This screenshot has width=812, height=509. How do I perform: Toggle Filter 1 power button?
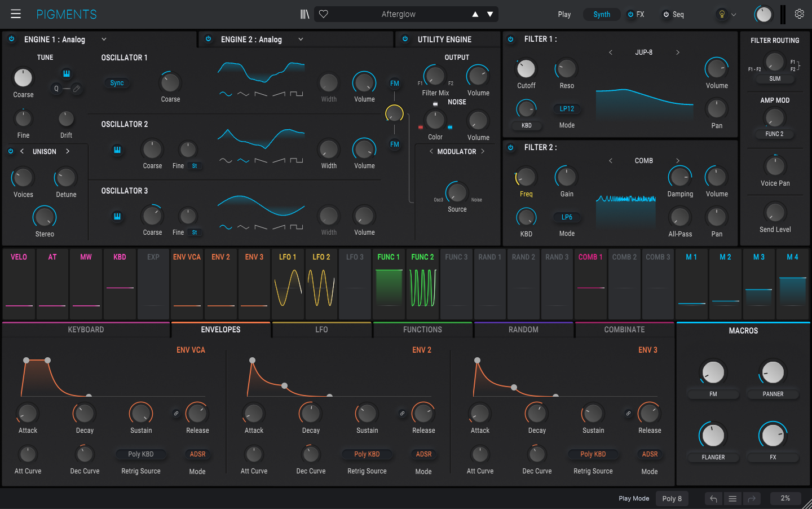click(x=511, y=40)
